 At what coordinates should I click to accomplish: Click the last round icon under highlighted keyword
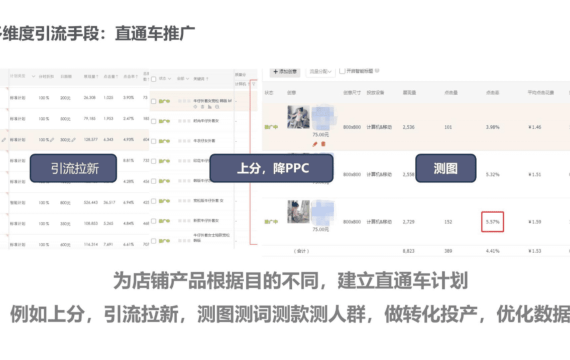217,107
